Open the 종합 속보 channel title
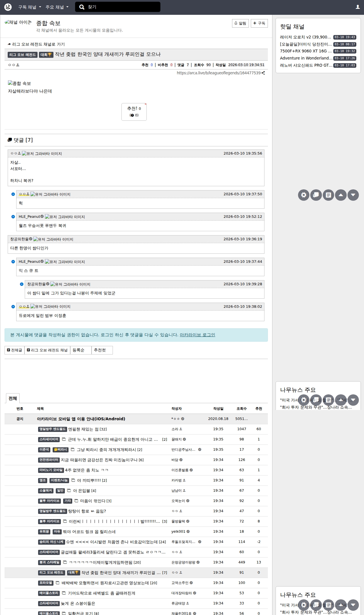Image resolution: width=364 pixels, height=615 pixels. [x=48, y=23]
